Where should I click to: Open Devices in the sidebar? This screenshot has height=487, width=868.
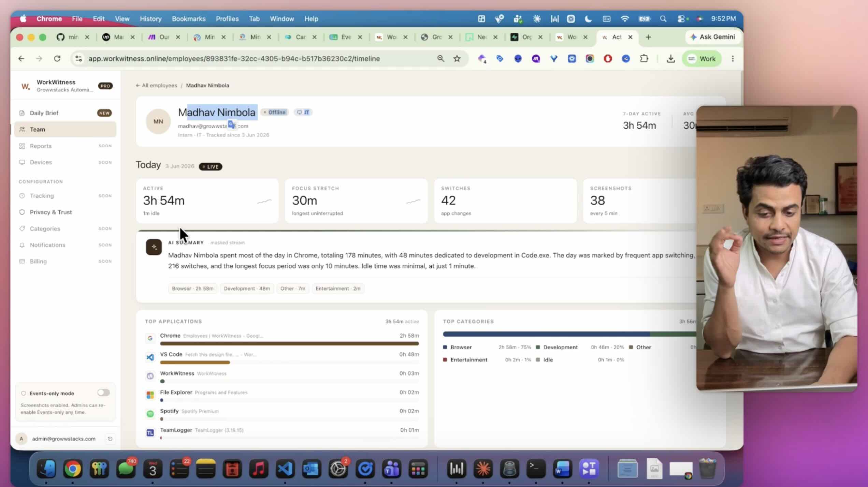click(65, 162)
